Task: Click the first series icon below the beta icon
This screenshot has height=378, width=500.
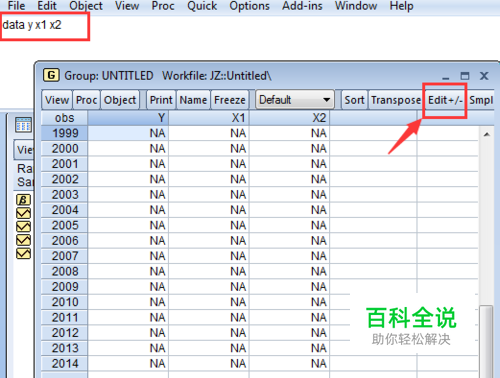Action: (x=23, y=213)
